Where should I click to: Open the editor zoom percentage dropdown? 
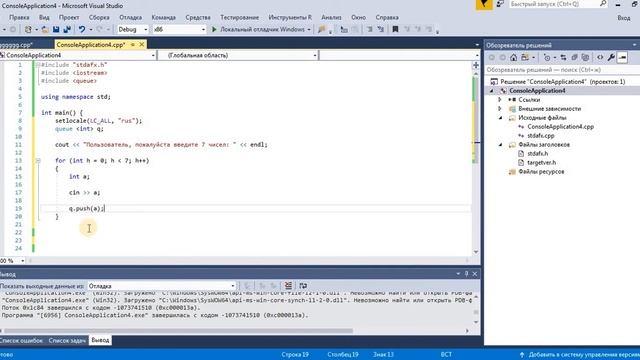click(22, 260)
